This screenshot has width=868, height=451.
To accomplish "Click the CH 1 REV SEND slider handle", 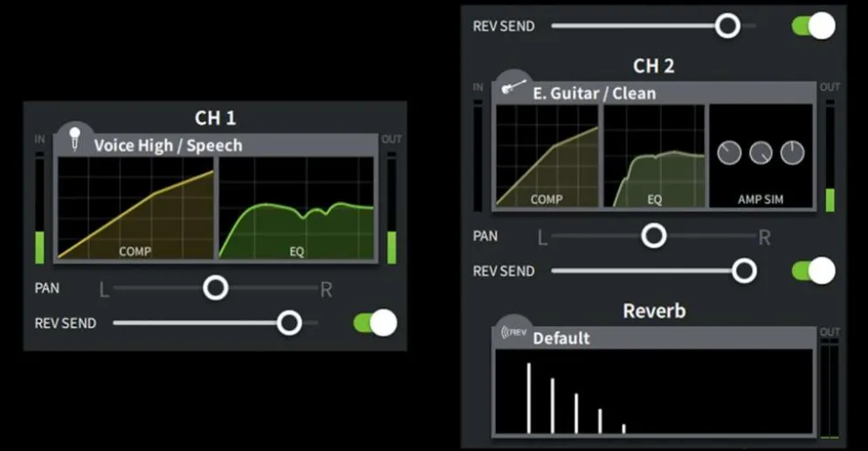I will coord(289,323).
